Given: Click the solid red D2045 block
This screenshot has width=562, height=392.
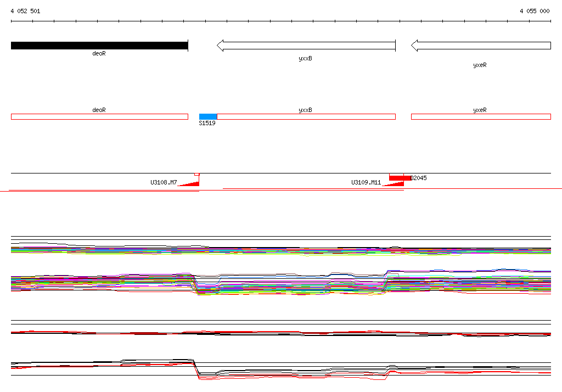Looking at the screenshot, I should pyautogui.click(x=400, y=178).
